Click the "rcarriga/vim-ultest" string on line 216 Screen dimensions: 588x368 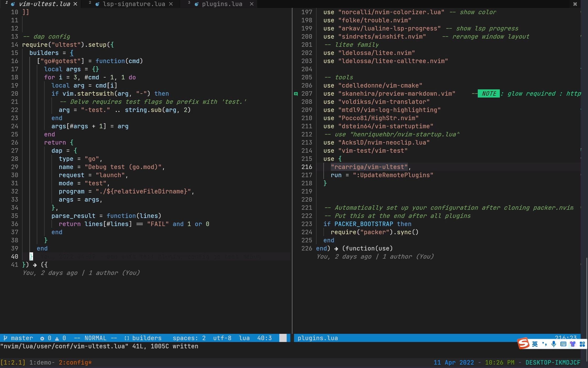click(369, 167)
